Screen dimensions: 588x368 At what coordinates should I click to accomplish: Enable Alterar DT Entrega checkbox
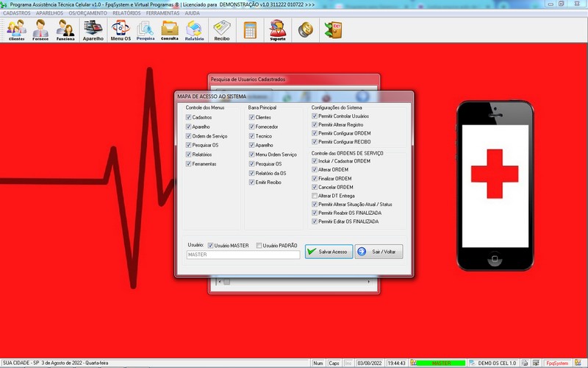[315, 196]
